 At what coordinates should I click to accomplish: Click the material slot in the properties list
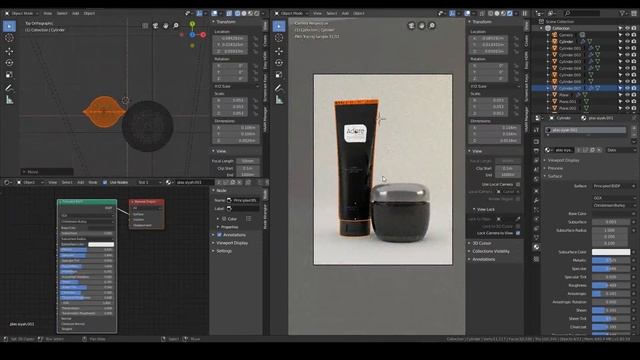coord(586,130)
